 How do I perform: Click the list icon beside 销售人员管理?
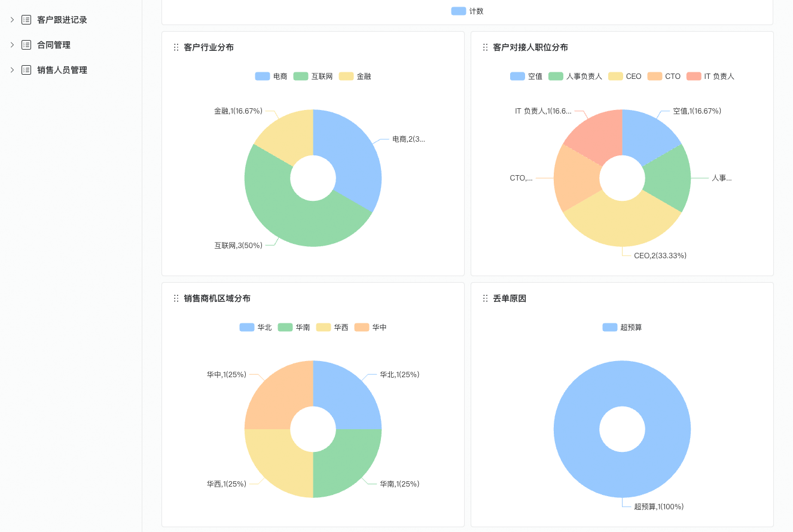[26, 70]
